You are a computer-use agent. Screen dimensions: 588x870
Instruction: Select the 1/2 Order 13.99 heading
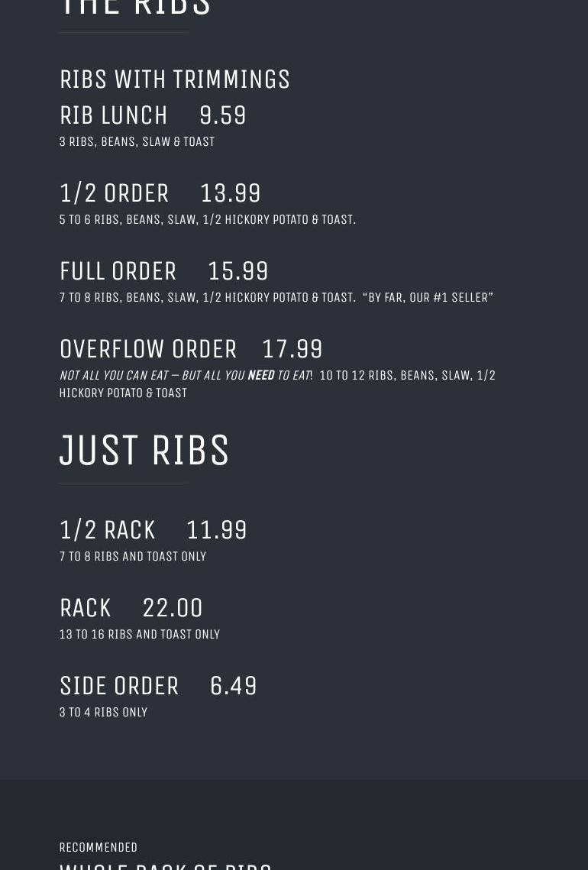tap(160, 193)
